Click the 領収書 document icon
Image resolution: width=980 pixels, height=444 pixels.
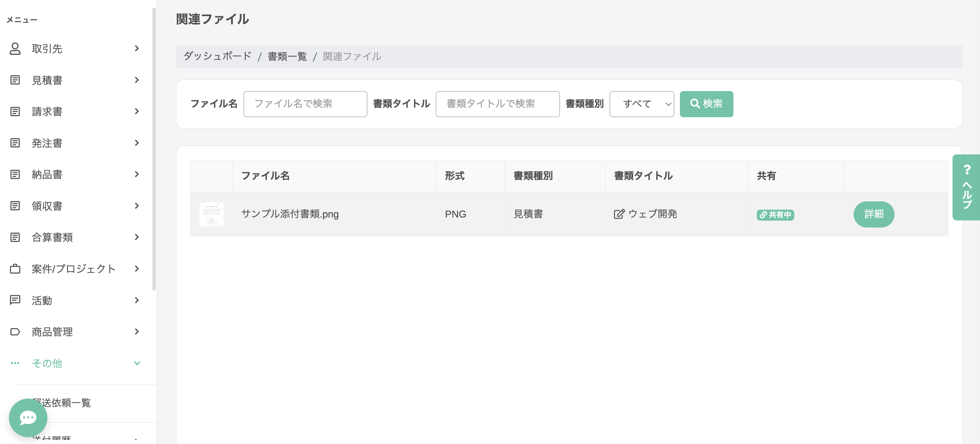point(15,206)
